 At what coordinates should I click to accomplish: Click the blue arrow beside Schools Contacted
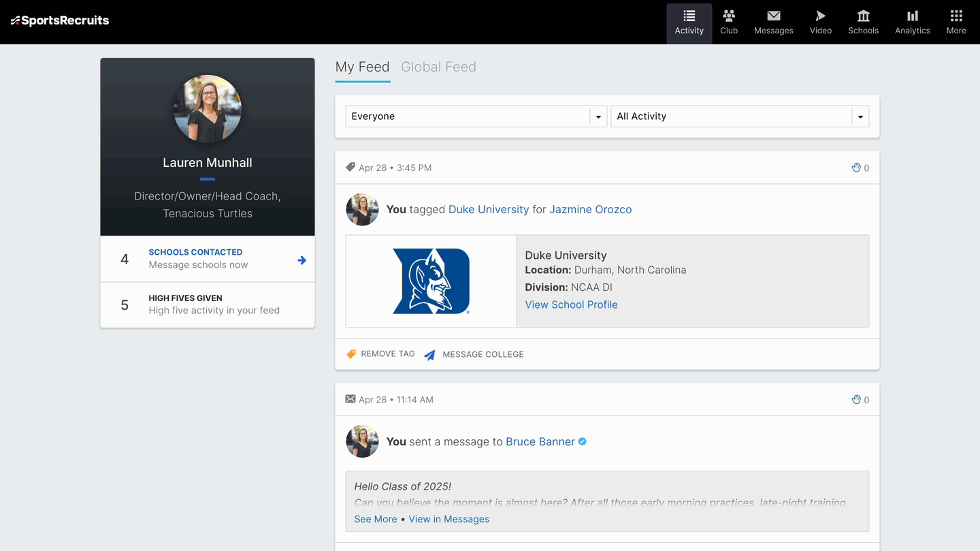(x=301, y=260)
